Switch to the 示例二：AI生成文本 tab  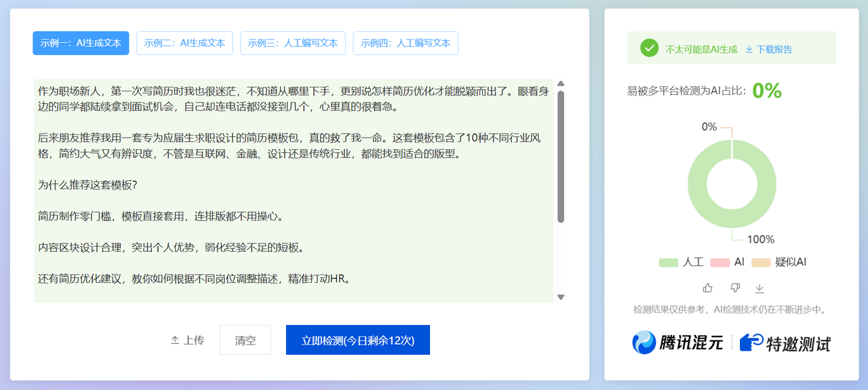[x=184, y=43]
